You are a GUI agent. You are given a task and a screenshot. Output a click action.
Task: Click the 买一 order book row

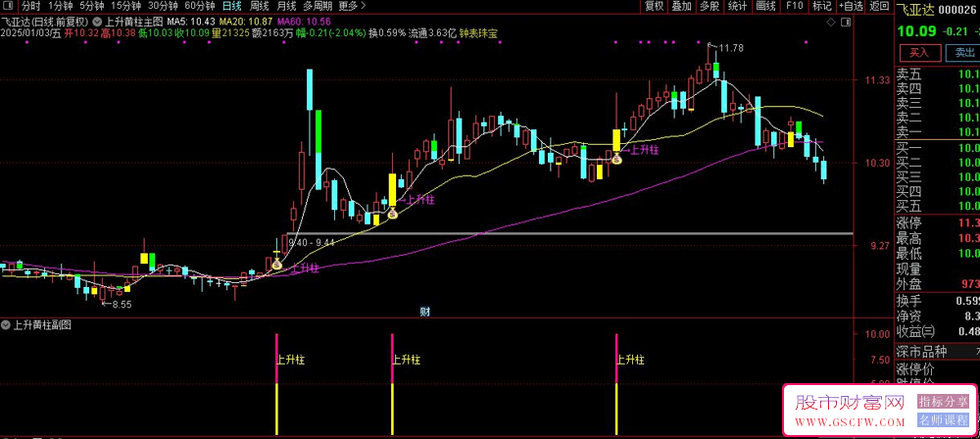(x=938, y=148)
